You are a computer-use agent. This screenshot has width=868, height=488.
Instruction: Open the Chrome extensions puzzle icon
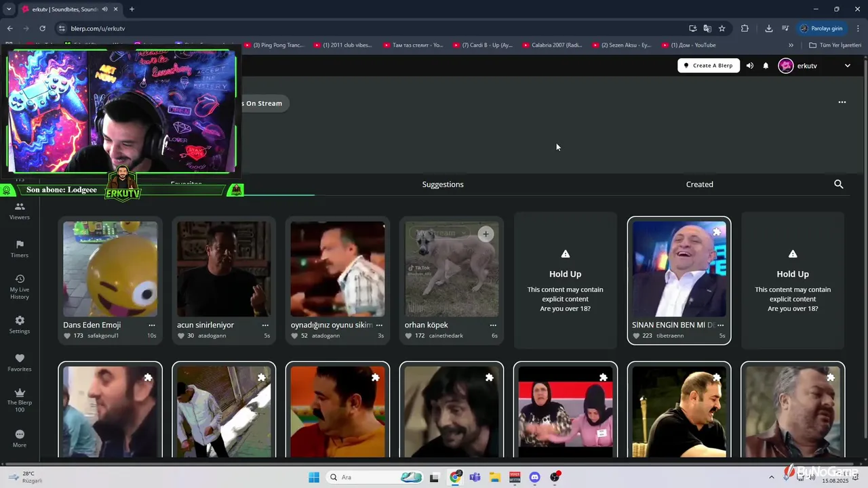point(745,28)
